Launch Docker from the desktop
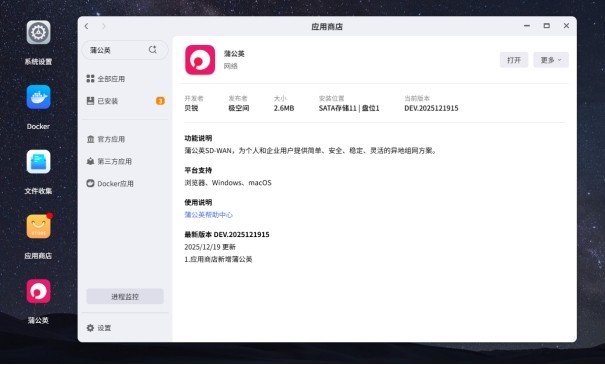This screenshot has height=365, width=605. 38,97
